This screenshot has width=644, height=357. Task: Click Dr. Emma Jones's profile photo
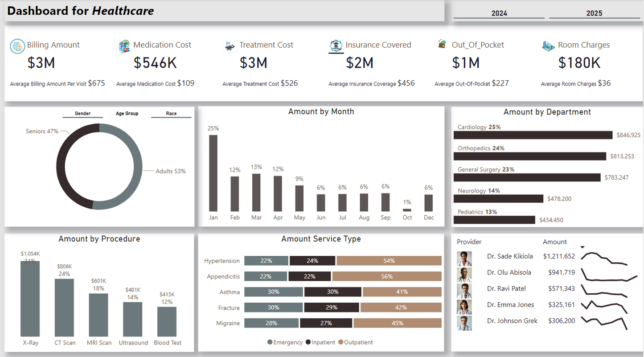click(464, 307)
